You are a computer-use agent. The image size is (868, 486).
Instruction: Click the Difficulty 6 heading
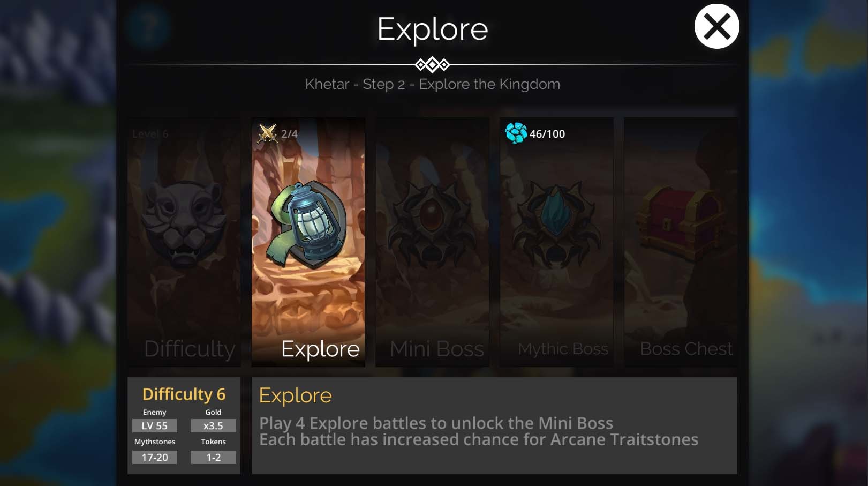point(184,394)
